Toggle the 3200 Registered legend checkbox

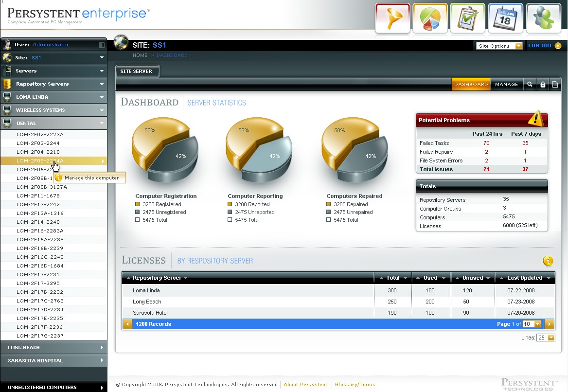tap(137, 204)
